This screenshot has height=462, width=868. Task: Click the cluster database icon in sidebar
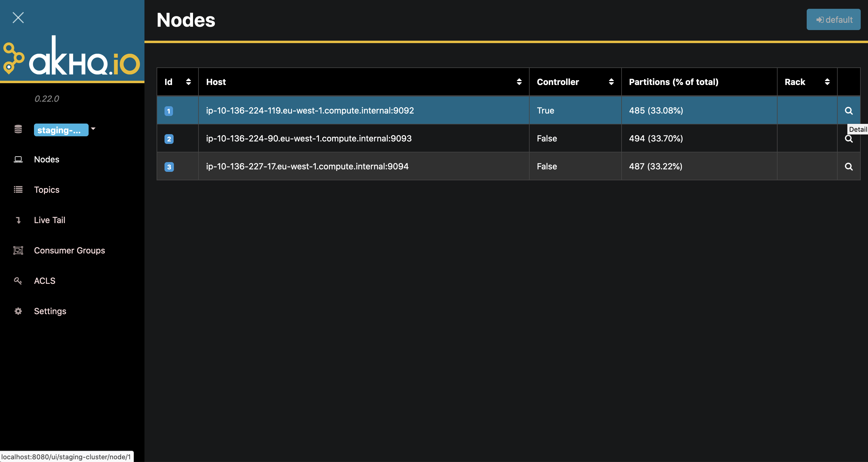18,129
